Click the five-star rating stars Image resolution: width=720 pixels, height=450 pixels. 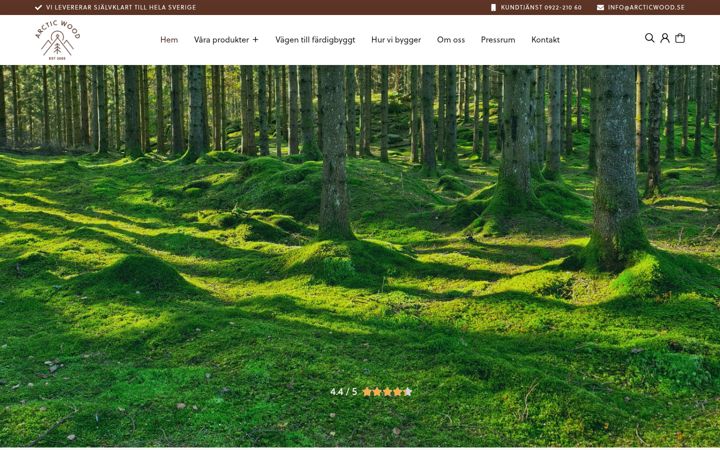(x=387, y=392)
